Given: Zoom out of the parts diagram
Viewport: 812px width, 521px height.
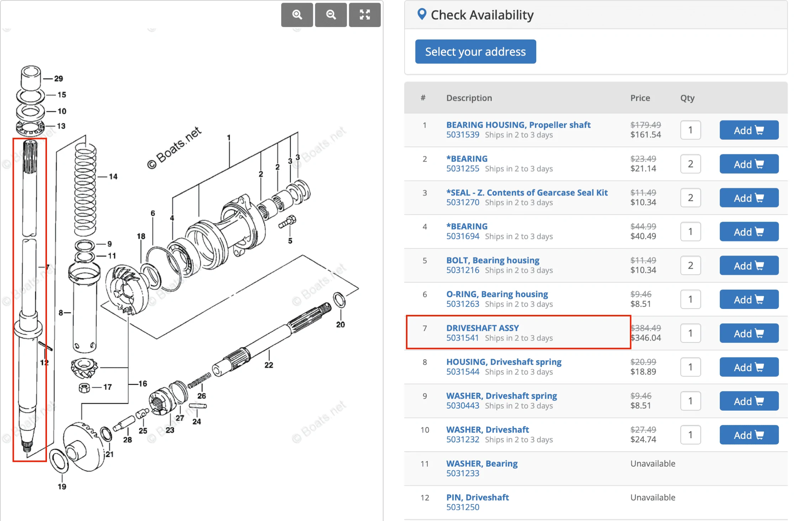Looking at the screenshot, I should [331, 15].
